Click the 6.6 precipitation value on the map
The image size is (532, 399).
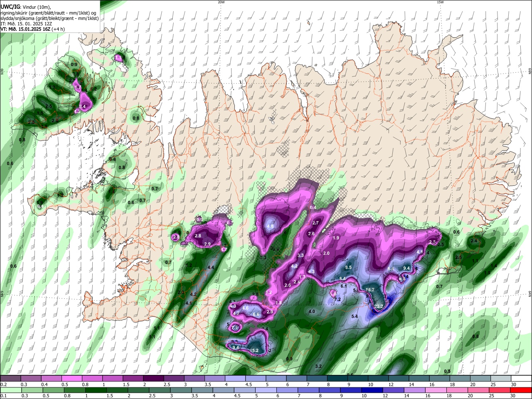click(256, 315)
